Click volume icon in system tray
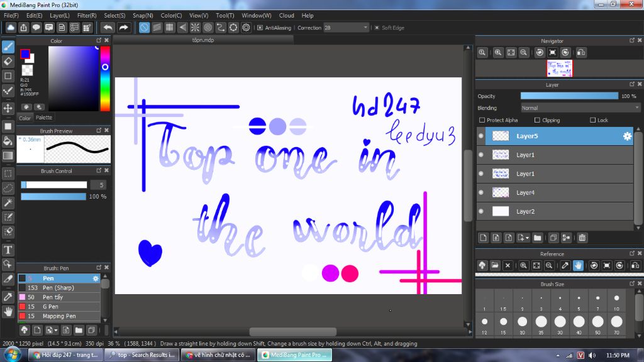The height and width of the screenshot is (362, 644). click(592, 356)
